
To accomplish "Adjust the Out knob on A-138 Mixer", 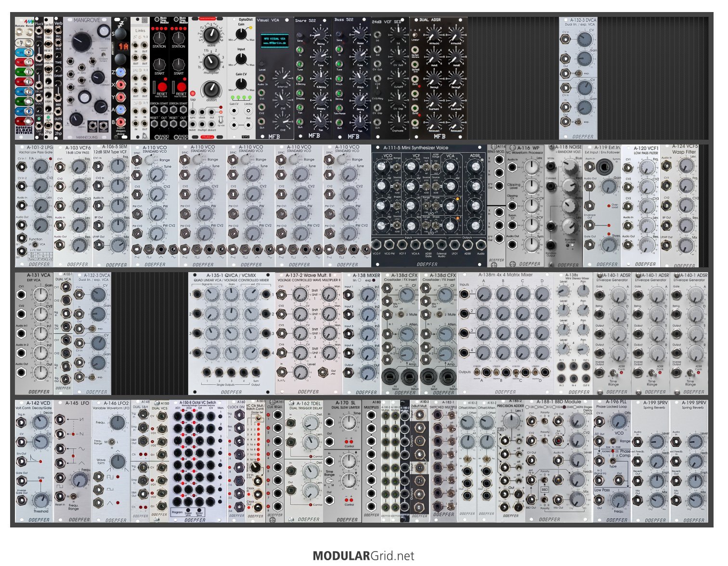I will 368,372.
